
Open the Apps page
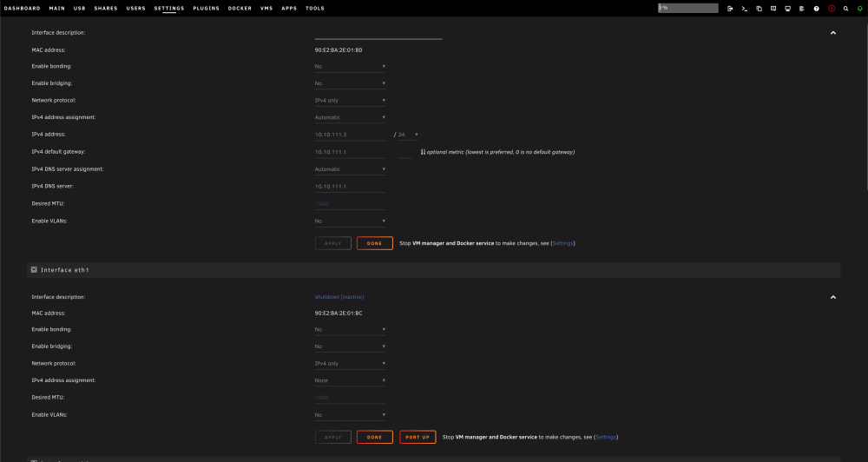289,9
